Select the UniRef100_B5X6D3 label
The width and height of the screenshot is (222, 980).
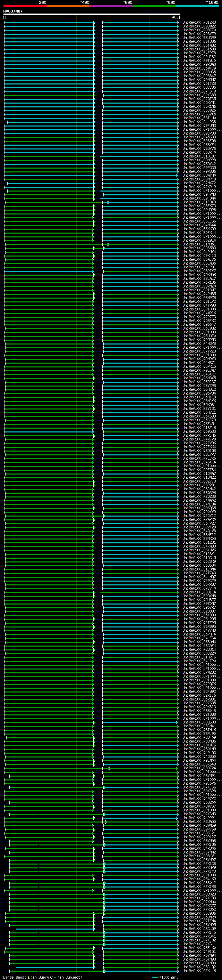tap(199, 416)
